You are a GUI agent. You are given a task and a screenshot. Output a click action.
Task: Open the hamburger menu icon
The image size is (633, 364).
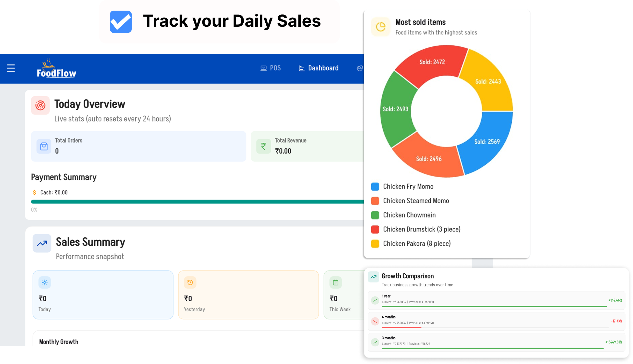pyautogui.click(x=11, y=68)
